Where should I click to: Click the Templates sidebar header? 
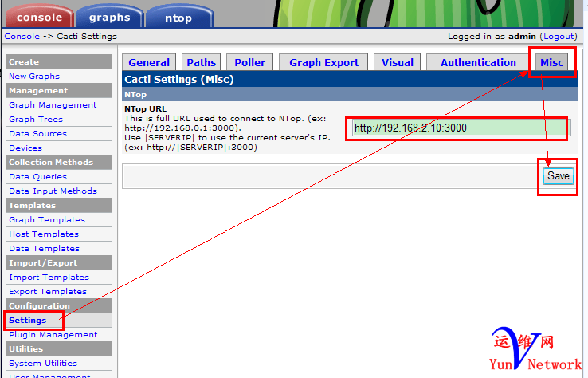click(x=59, y=205)
